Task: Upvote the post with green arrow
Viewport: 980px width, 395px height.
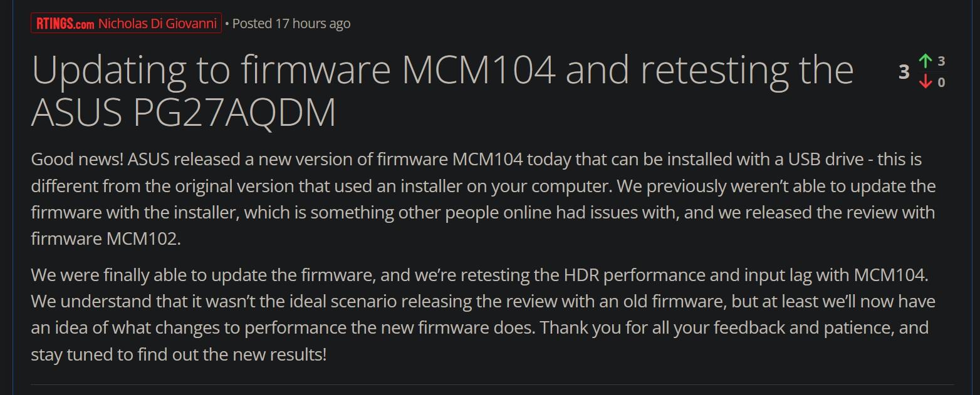Action: [925, 61]
